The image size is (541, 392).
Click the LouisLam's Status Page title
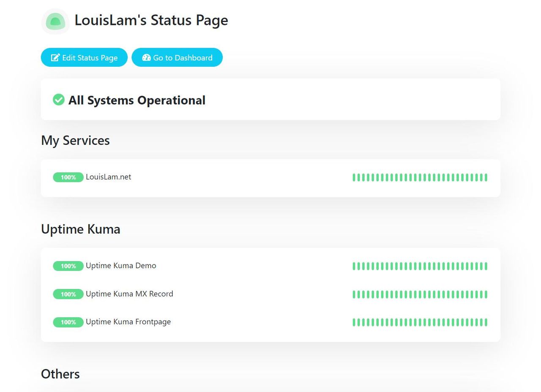point(151,20)
